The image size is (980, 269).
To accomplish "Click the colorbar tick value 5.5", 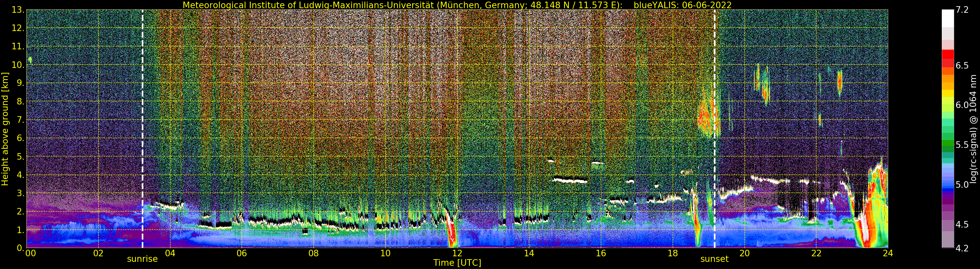I will tap(962, 145).
